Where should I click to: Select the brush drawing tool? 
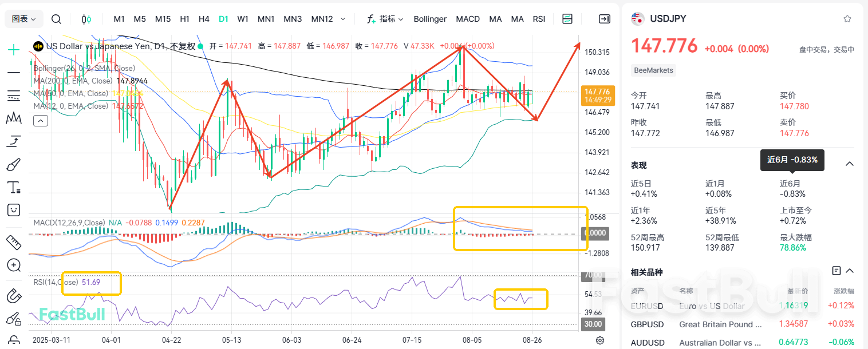[x=13, y=164]
